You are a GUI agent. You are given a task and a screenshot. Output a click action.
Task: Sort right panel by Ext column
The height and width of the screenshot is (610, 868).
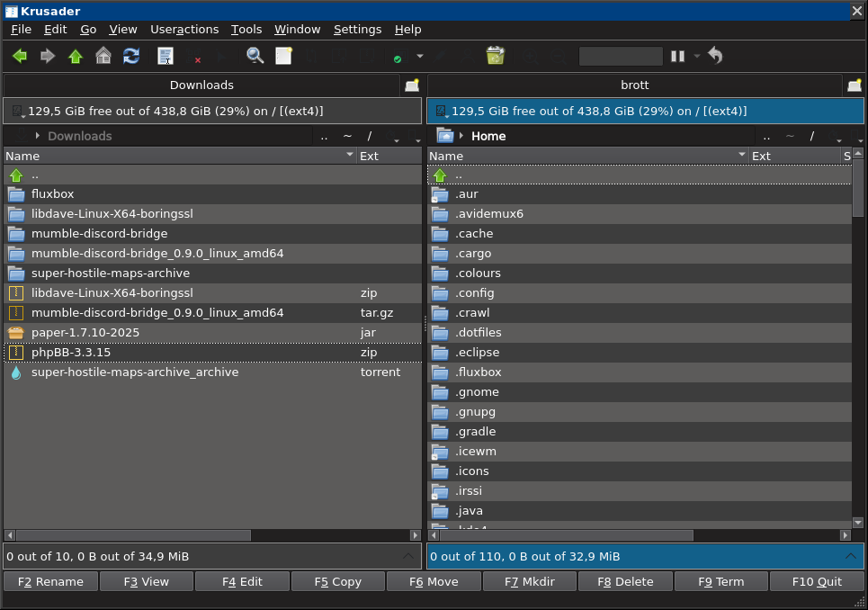794,156
